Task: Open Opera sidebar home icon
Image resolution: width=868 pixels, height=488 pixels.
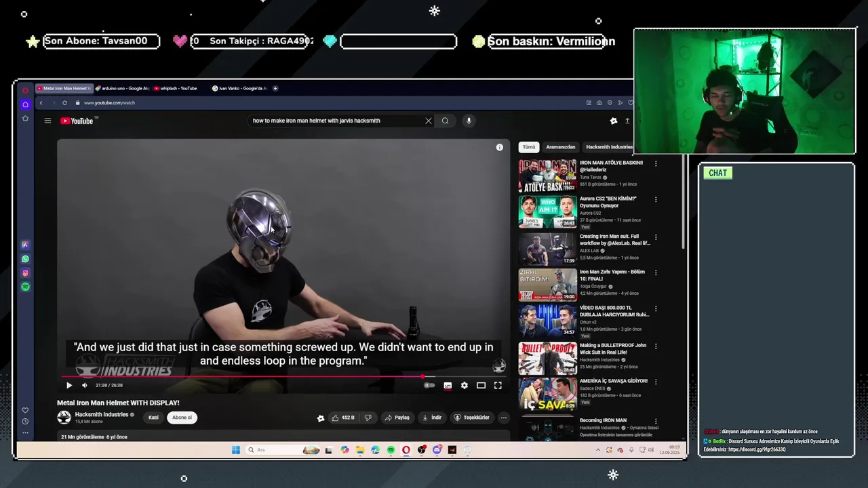Action: 25,104
